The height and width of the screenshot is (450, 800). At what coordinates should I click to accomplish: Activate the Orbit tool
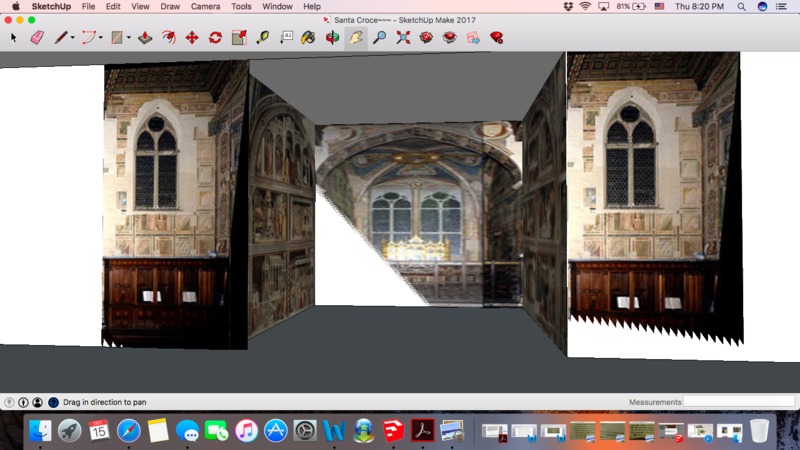(x=332, y=38)
